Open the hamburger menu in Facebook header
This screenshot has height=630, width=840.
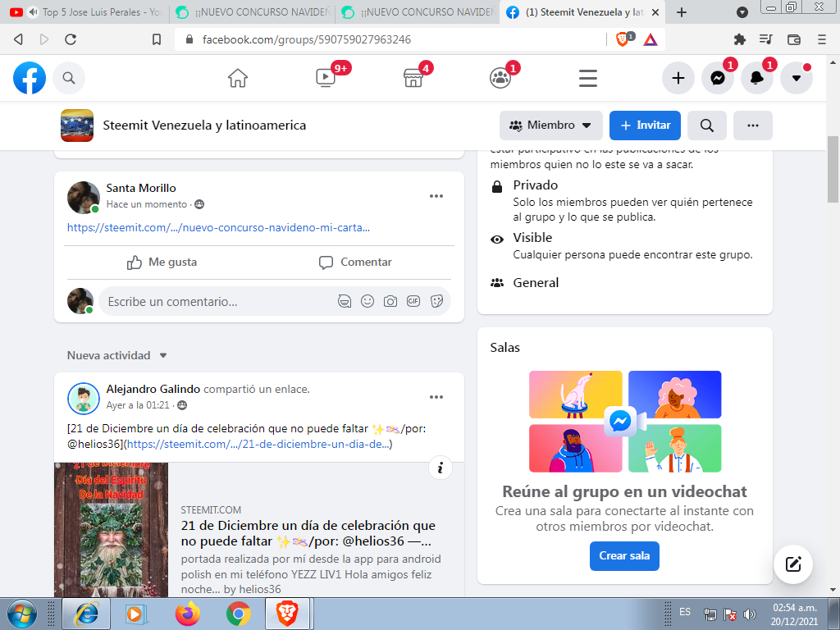(x=587, y=78)
